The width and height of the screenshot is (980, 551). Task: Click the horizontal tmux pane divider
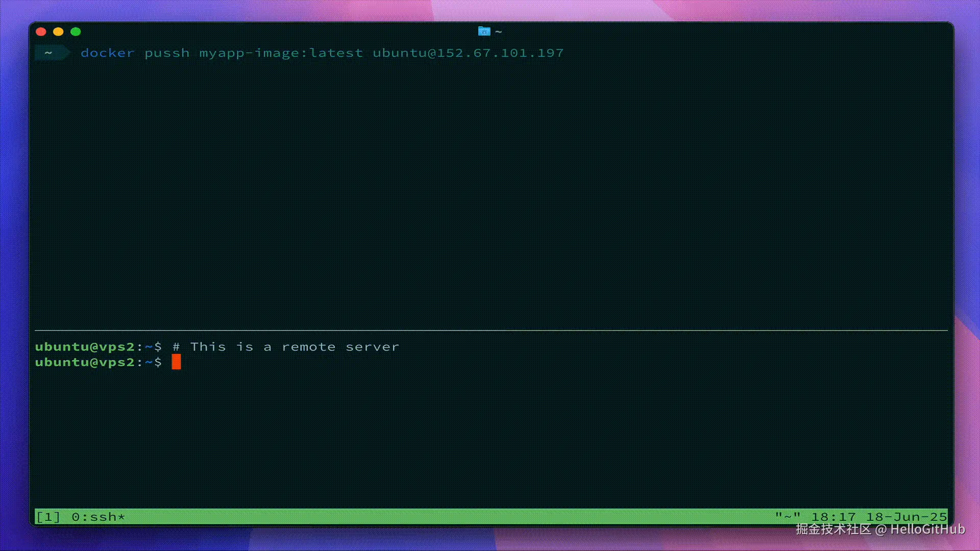click(x=490, y=330)
